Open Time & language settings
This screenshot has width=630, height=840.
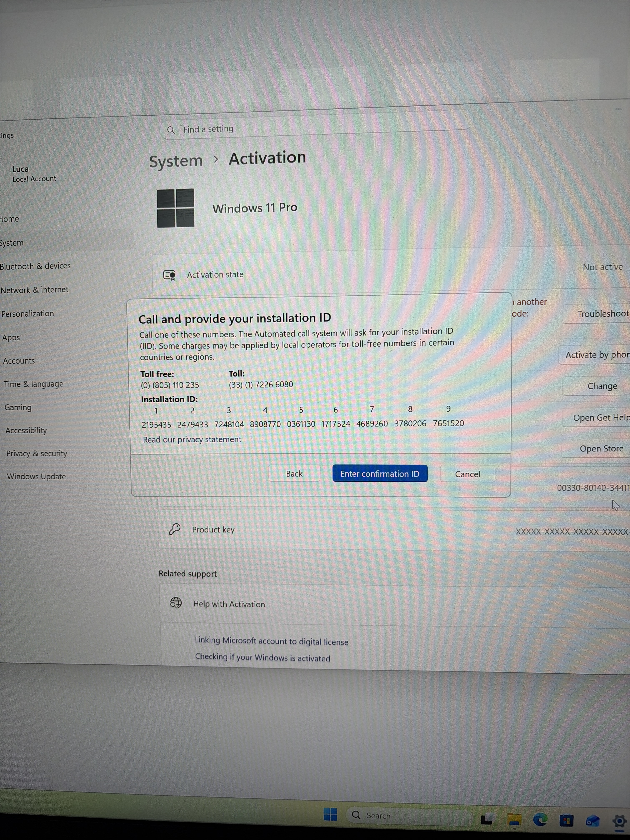tap(33, 384)
